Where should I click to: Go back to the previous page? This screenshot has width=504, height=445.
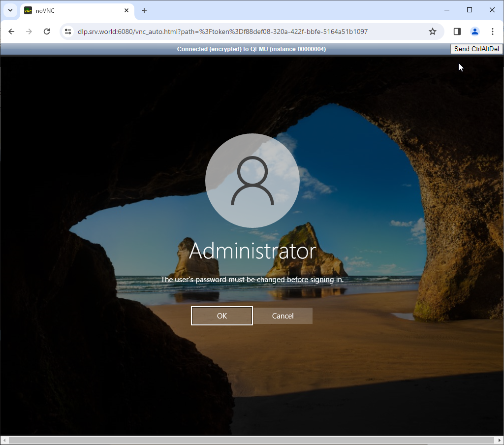(11, 32)
